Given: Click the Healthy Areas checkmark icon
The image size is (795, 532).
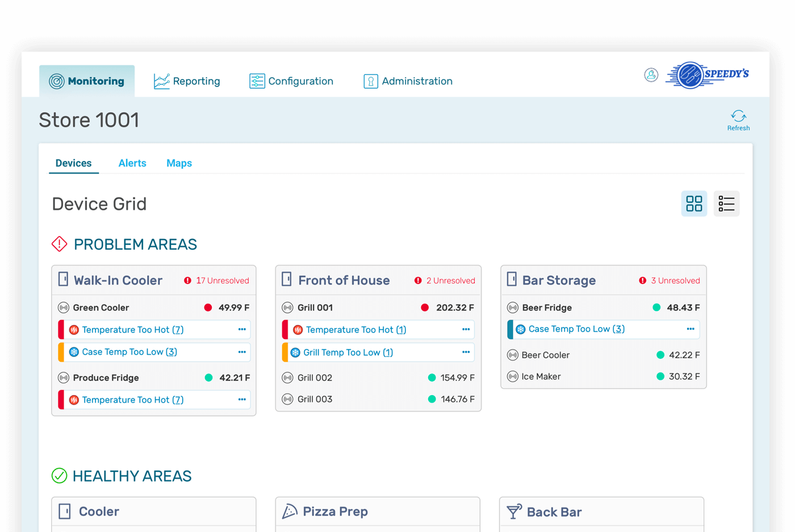Looking at the screenshot, I should click(x=60, y=476).
